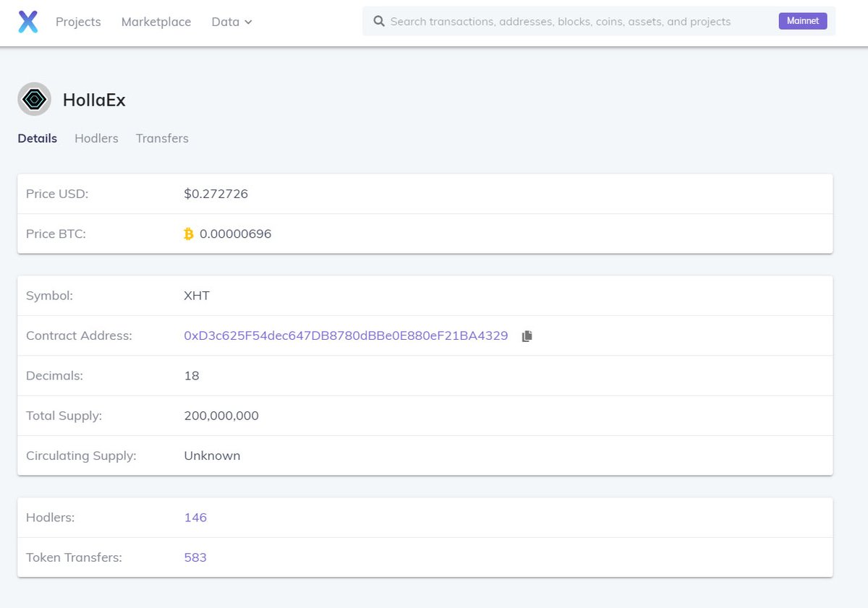Click the X logo home icon
Image resolution: width=868 pixels, height=608 pixels.
pyautogui.click(x=27, y=22)
